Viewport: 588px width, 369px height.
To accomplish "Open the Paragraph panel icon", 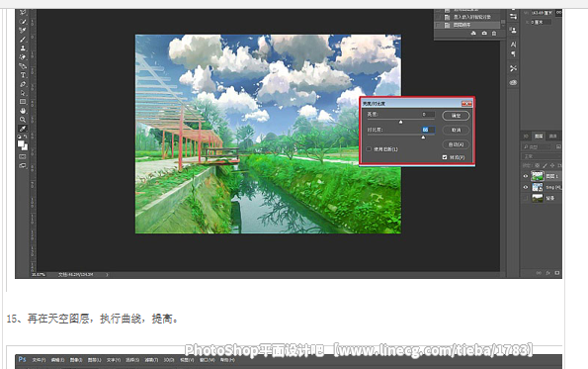I will click(513, 54).
